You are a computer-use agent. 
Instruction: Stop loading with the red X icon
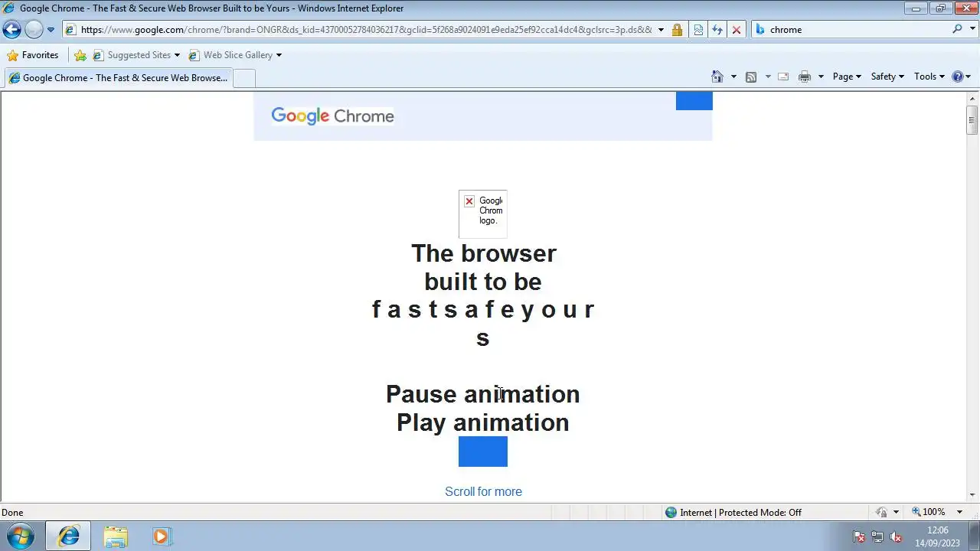(736, 30)
